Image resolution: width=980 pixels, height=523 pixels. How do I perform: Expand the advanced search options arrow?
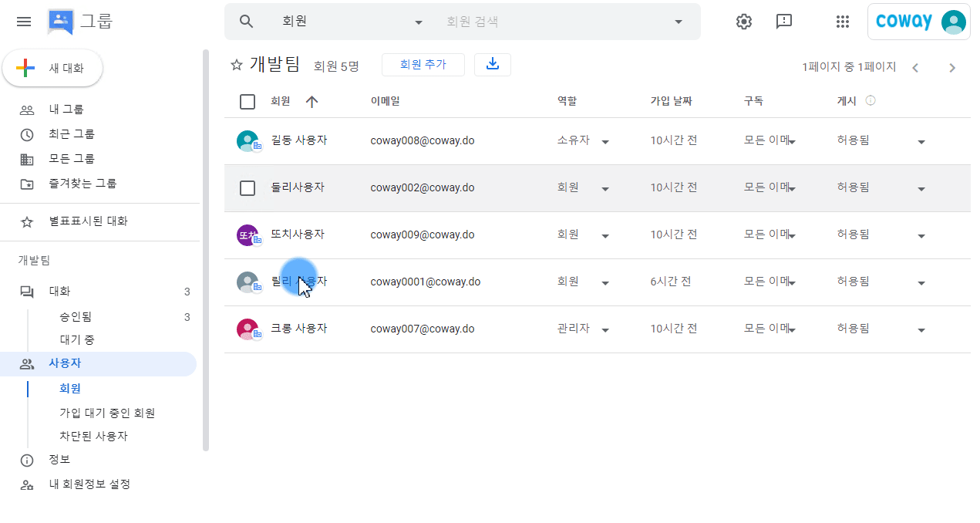pyautogui.click(x=679, y=22)
